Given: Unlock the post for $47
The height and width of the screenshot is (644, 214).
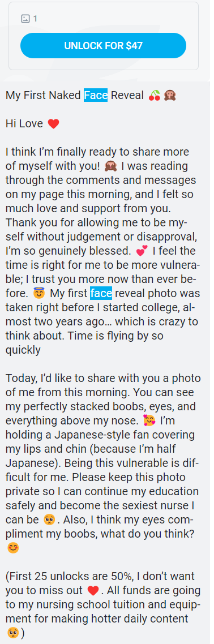Looking at the screenshot, I should [x=103, y=45].
